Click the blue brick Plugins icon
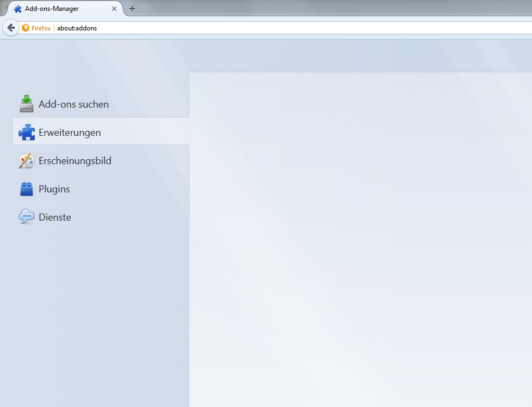 click(27, 189)
